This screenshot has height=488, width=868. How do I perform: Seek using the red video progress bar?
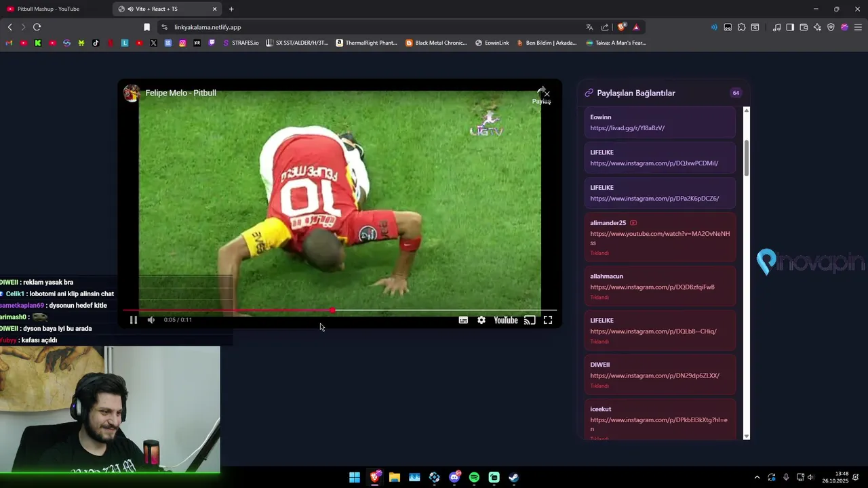point(339,310)
